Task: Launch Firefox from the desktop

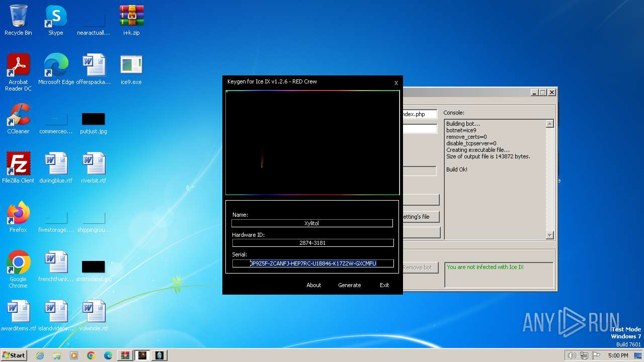Action: [18, 217]
